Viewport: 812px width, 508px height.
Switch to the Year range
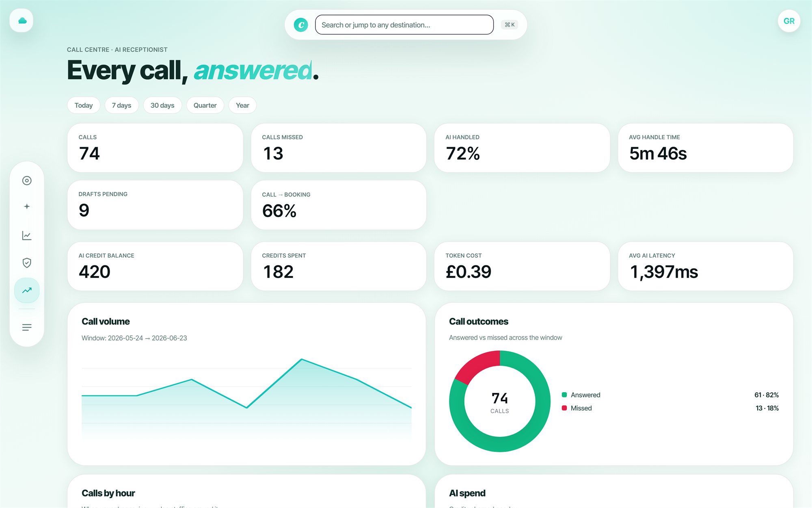[x=242, y=105]
